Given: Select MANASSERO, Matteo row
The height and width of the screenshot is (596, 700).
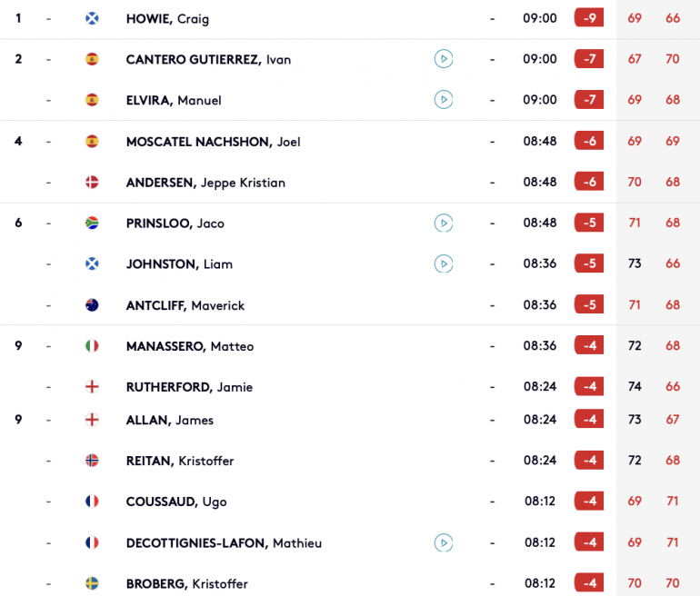Looking at the screenshot, I should click(350, 346).
